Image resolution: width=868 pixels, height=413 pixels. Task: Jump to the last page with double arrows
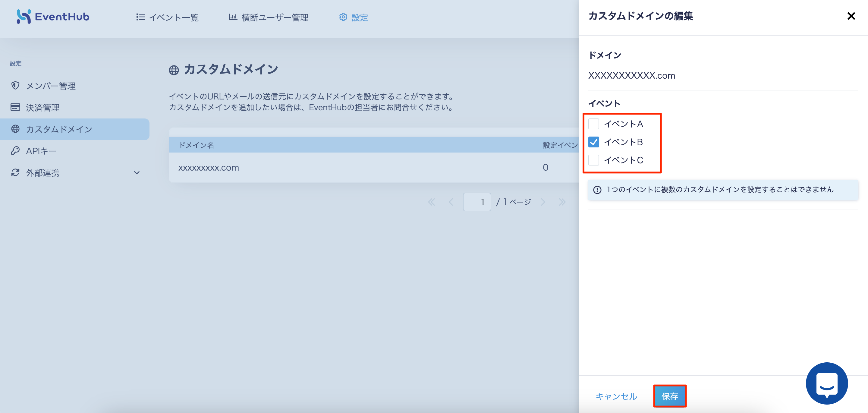[x=562, y=202]
